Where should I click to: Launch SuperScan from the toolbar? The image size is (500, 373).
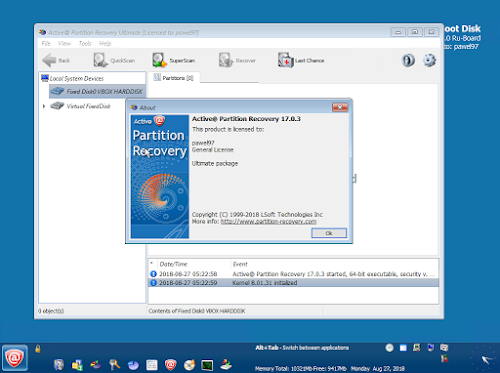[x=174, y=60]
